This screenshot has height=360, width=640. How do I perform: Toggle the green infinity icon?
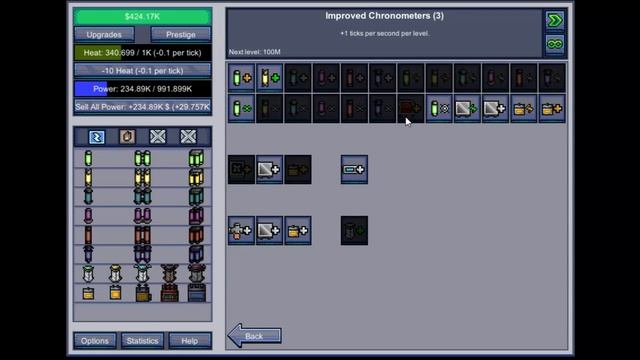click(x=555, y=44)
